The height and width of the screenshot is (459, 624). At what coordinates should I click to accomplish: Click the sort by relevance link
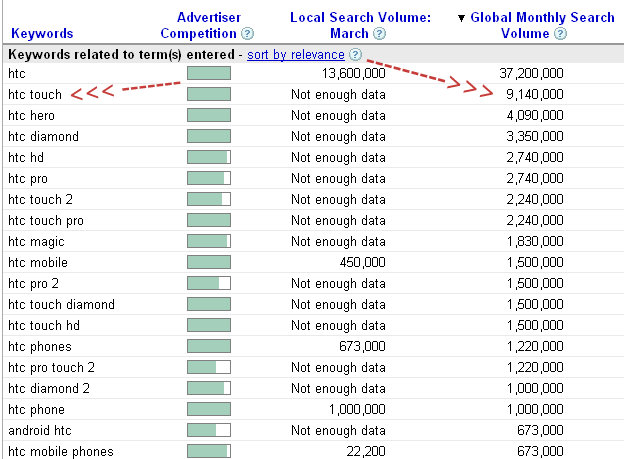point(296,55)
